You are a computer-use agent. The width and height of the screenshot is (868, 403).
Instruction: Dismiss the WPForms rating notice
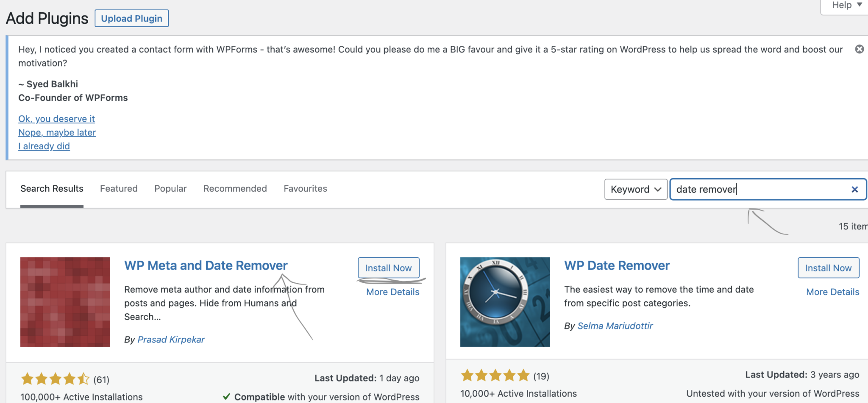tap(859, 49)
